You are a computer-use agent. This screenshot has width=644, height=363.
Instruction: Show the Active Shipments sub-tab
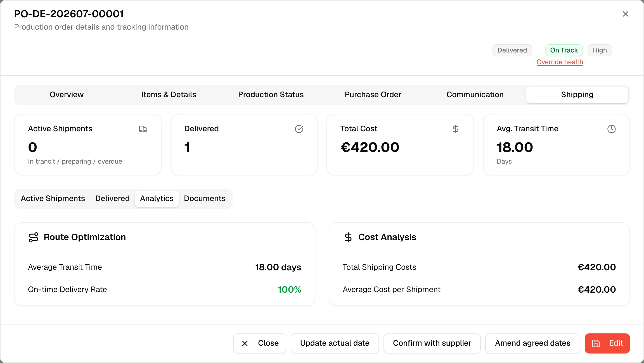point(53,199)
